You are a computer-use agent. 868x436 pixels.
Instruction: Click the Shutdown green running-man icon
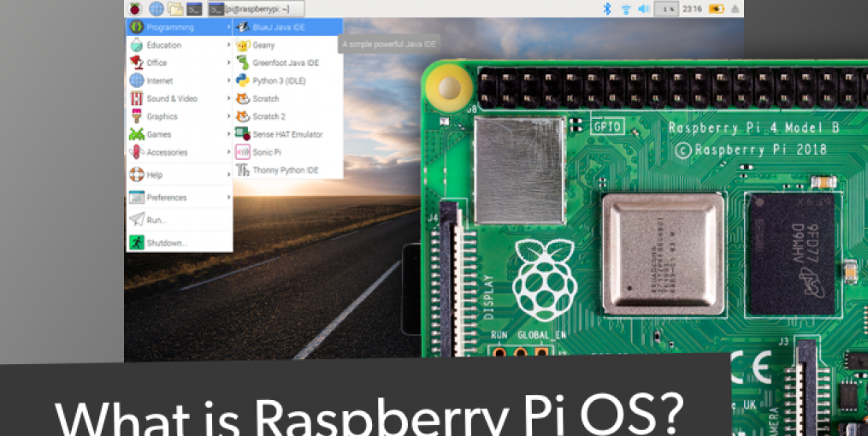point(137,243)
